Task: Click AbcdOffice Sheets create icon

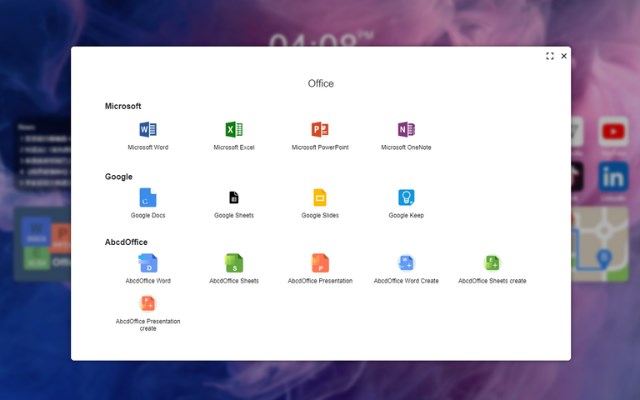Action: [492, 263]
